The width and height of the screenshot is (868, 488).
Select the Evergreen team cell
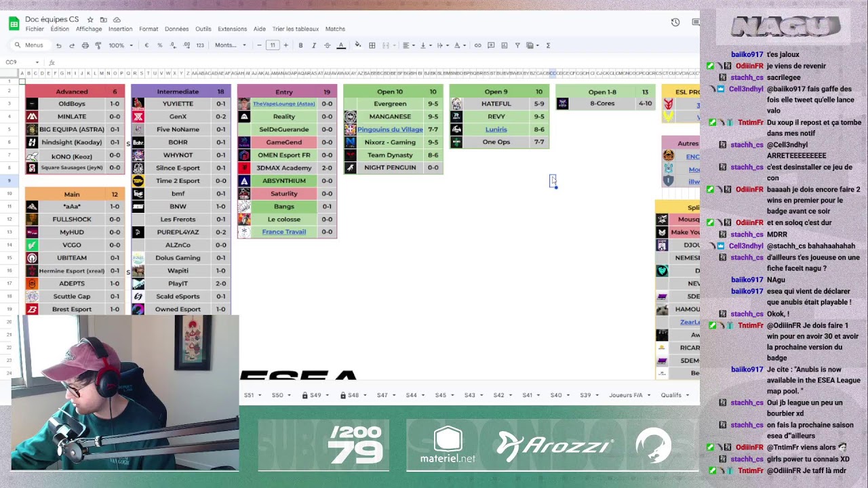[390, 104]
